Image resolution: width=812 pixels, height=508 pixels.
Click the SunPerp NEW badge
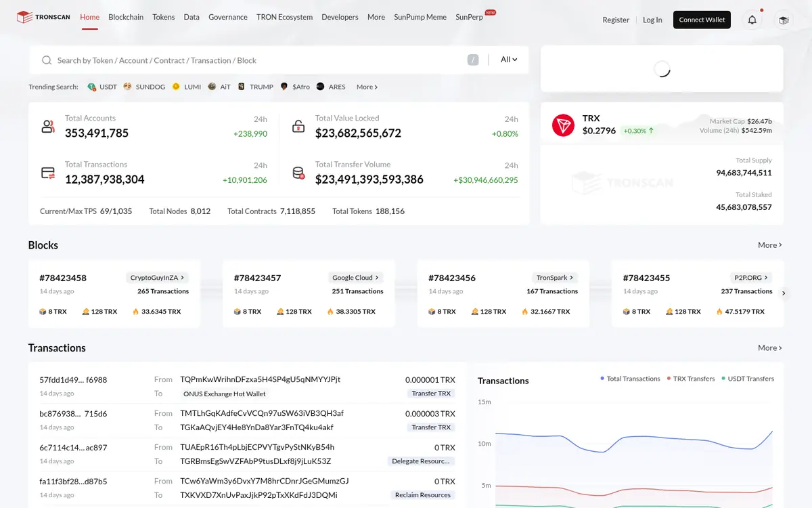pos(491,12)
